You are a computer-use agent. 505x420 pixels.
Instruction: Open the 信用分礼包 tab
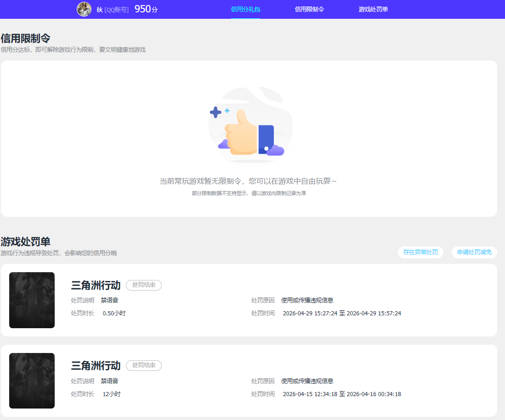[245, 9]
